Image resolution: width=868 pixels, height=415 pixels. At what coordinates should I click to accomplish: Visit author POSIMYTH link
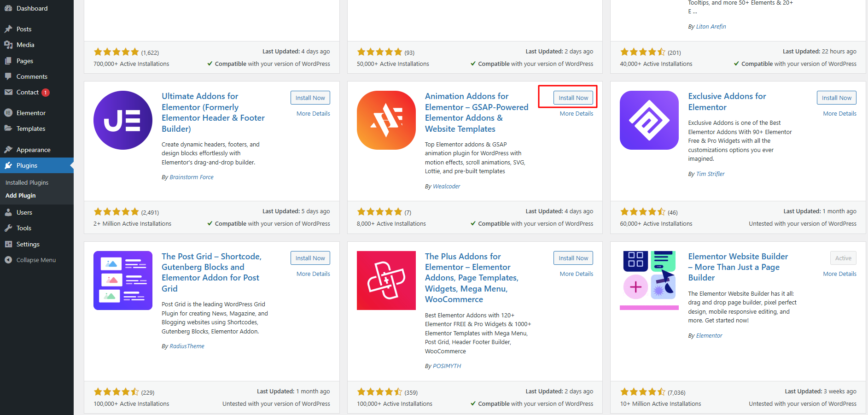point(447,366)
